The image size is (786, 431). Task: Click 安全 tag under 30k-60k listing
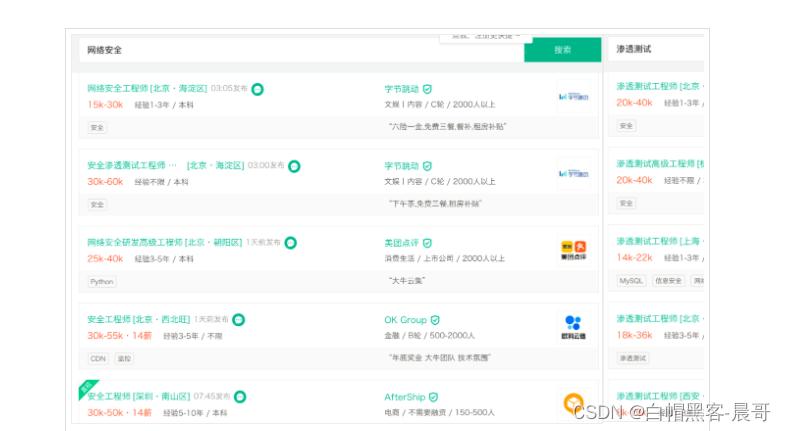point(97,204)
